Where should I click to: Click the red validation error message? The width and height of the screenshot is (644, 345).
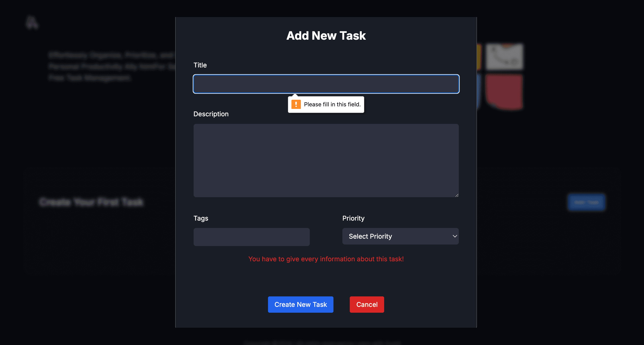[326, 259]
